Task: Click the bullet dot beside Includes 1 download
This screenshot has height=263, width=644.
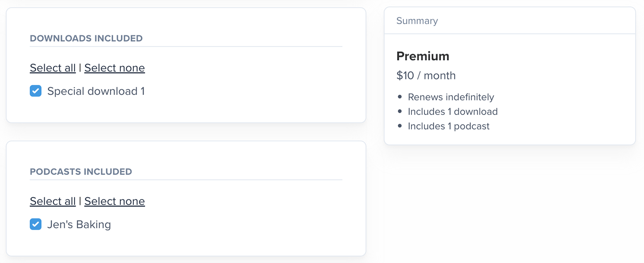Action: 400,112
